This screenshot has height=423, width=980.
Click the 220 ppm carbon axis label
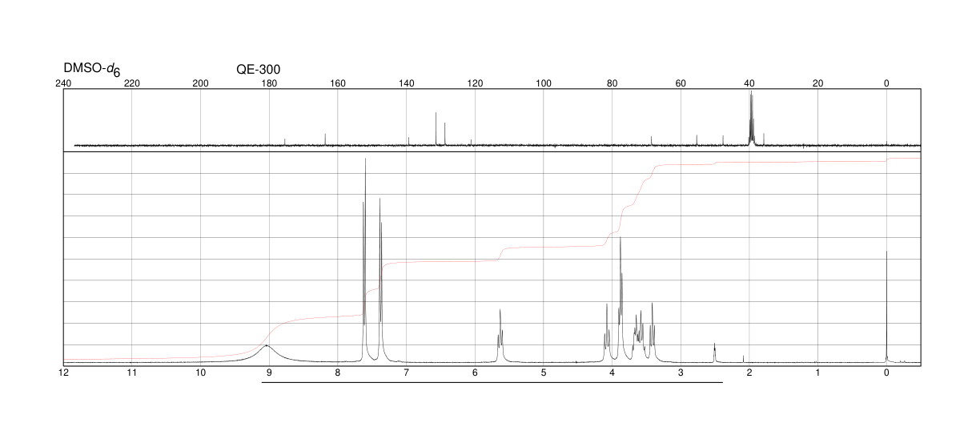(132, 83)
